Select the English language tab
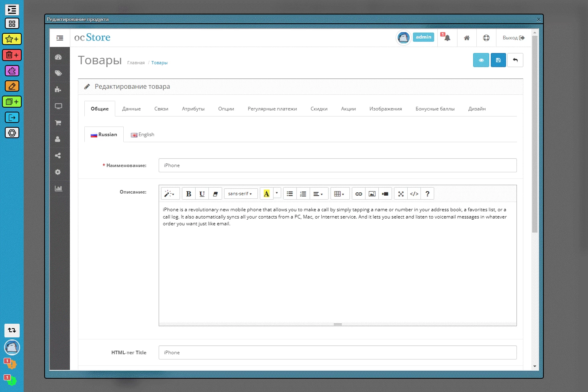 [143, 135]
